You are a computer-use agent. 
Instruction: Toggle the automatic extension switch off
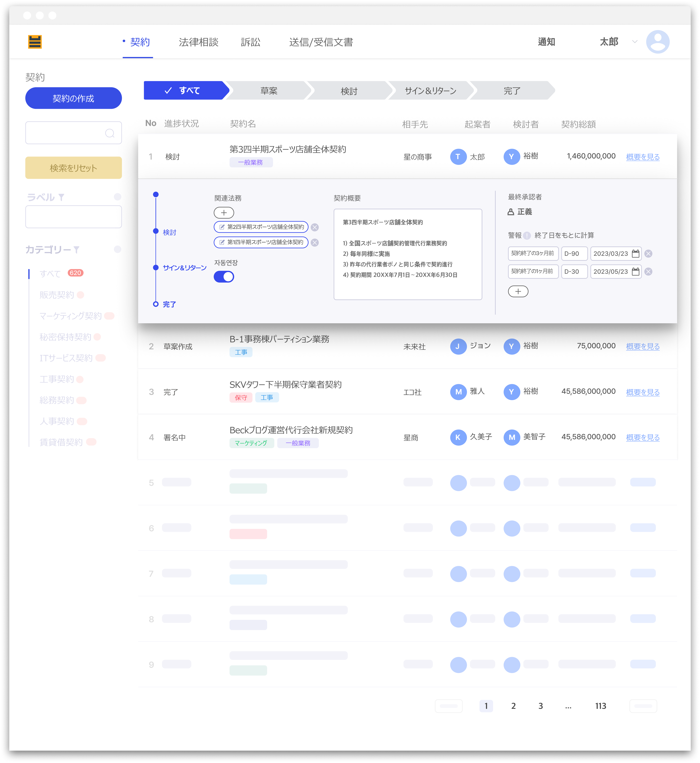(224, 277)
